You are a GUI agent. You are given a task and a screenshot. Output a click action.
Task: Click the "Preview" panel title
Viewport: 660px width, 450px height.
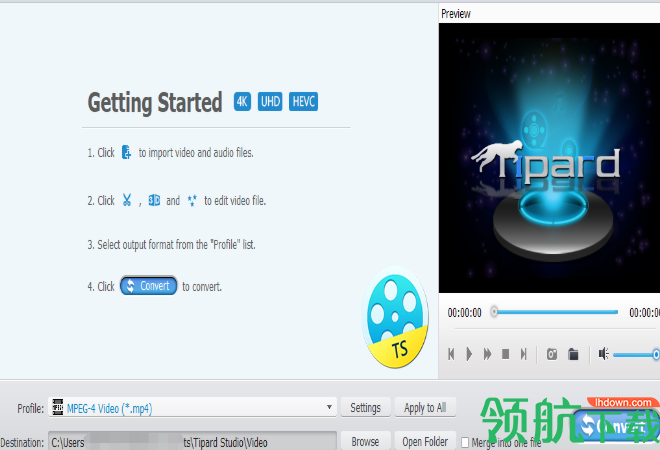tap(455, 14)
